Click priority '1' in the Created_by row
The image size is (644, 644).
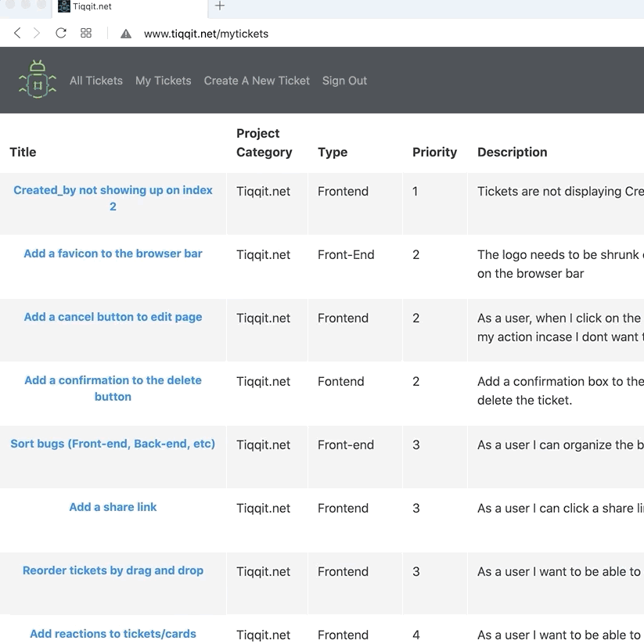(x=416, y=192)
